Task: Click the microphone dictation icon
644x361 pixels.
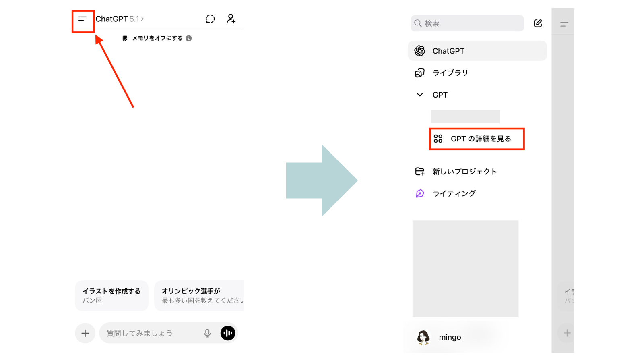Action: click(207, 333)
